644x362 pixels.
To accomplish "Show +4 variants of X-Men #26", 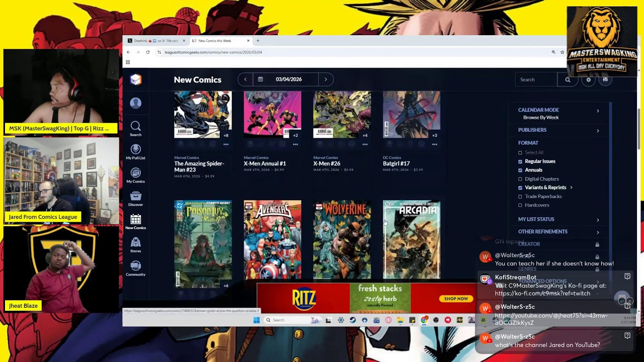I will pyautogui.click(x=365, y=135).
